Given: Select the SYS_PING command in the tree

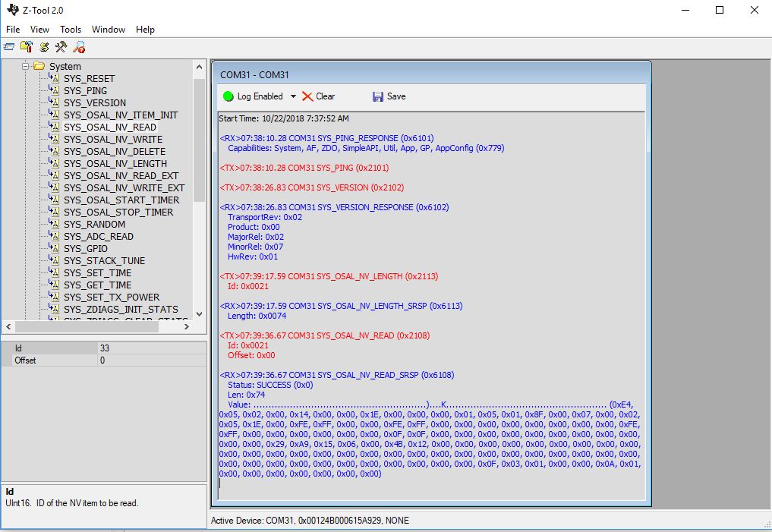Looking at the screenshot, I should click(84, 90).
